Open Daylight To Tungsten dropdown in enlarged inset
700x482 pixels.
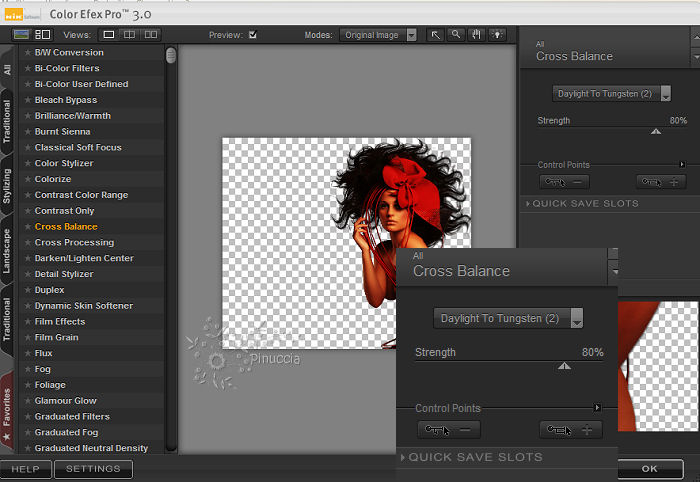tap(508, 318)
